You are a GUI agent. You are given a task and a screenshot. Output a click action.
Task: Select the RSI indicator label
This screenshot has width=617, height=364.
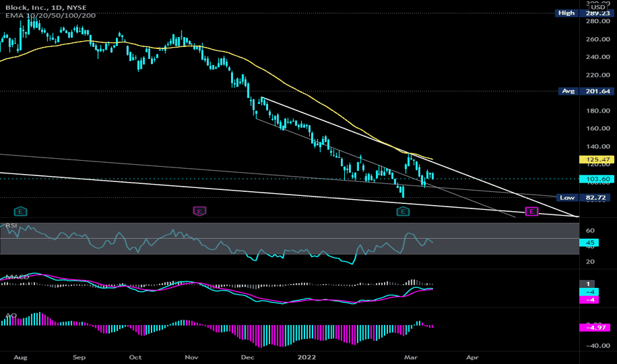coord(11,226)
